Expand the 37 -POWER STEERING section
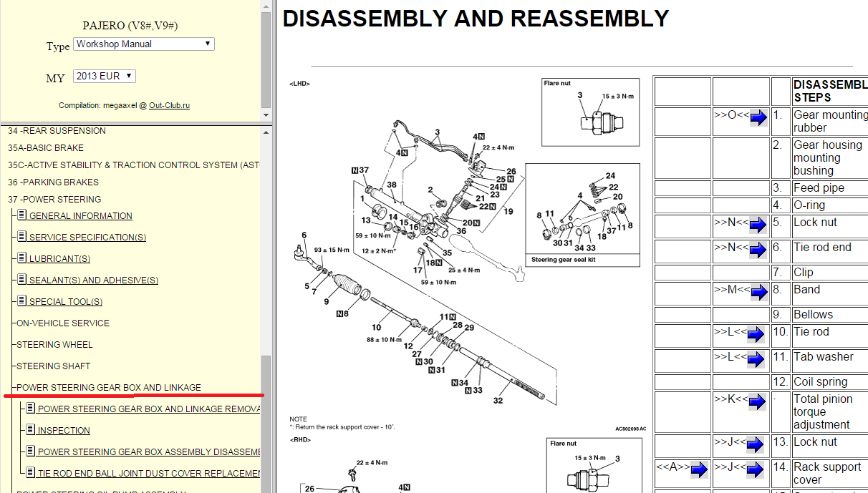 pos(54,199)
